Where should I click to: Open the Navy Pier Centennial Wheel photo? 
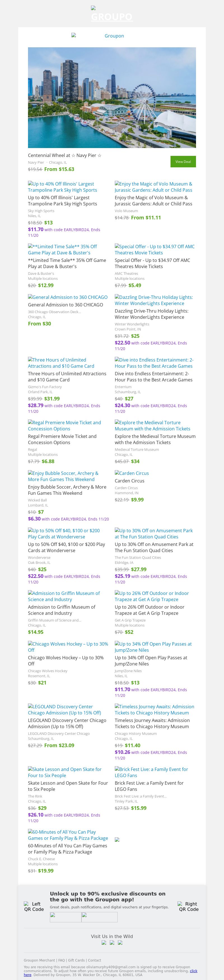pyautogui.click(x=112, y=97)
